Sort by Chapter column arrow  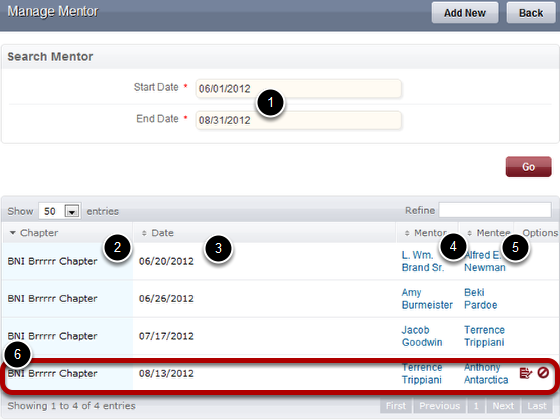click(12, 233)
